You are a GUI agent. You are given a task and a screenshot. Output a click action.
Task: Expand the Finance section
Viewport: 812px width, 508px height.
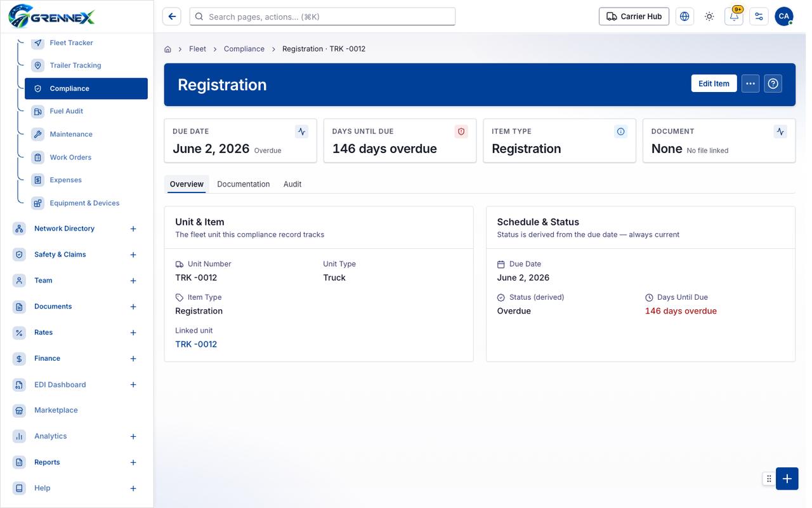pyautogui.click(x=133, y=359)
